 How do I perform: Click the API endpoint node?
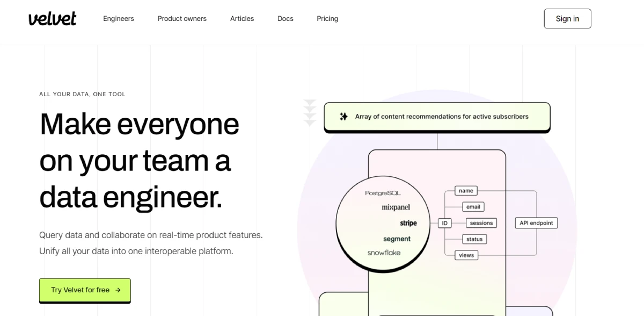pyautogui.click(x=537, y=223)
